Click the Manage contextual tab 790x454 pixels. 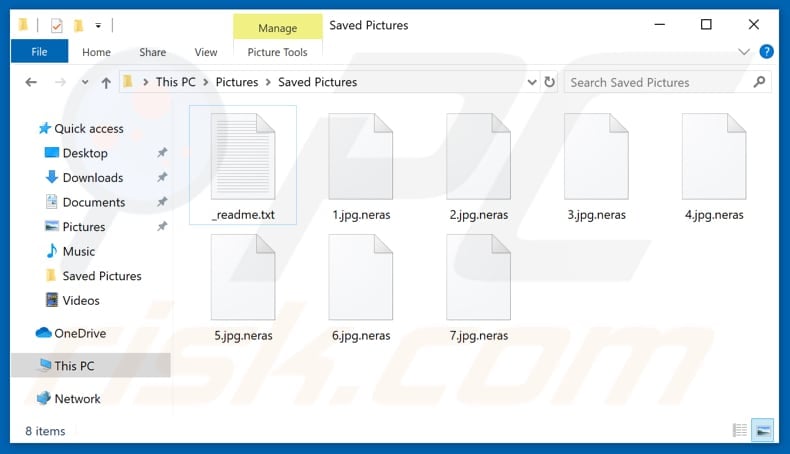(x=278, y=28)
